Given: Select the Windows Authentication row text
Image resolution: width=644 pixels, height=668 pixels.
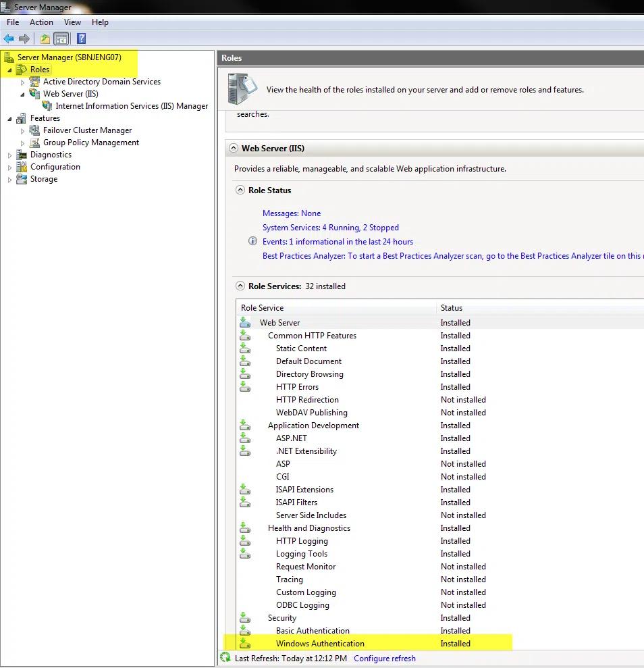Looking at the screenshot, I should click(x=320, y=643).
